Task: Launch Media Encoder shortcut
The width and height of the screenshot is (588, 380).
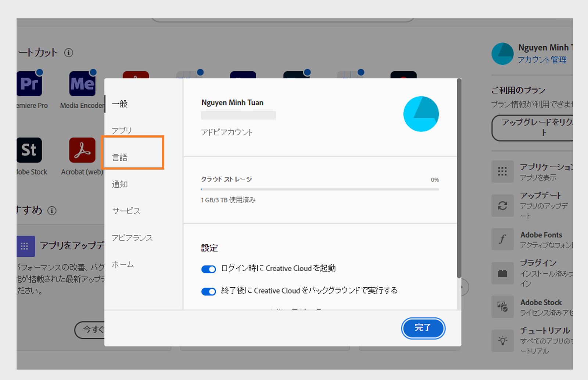Action: tap(82, 84)
